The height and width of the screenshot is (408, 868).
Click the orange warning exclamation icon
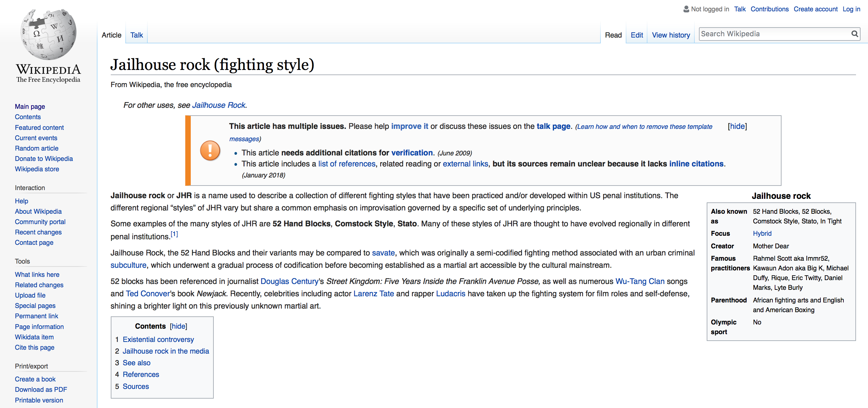[210, 150]
